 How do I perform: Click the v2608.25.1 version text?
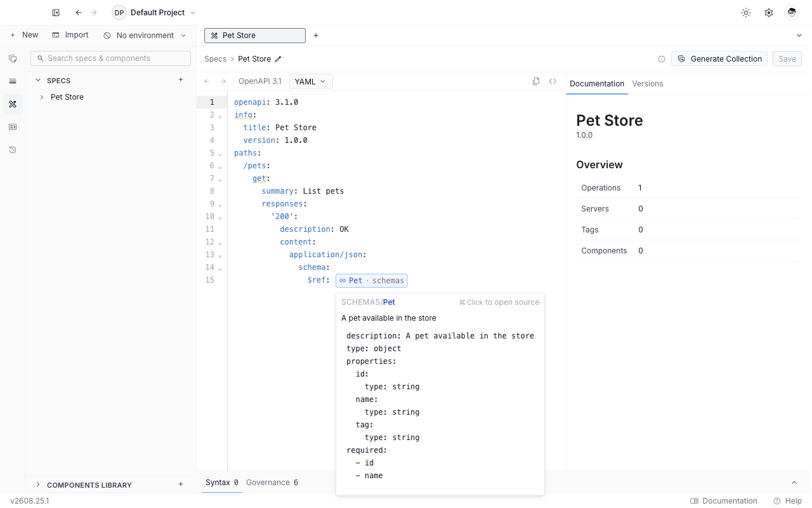click(x=30, y=501)
